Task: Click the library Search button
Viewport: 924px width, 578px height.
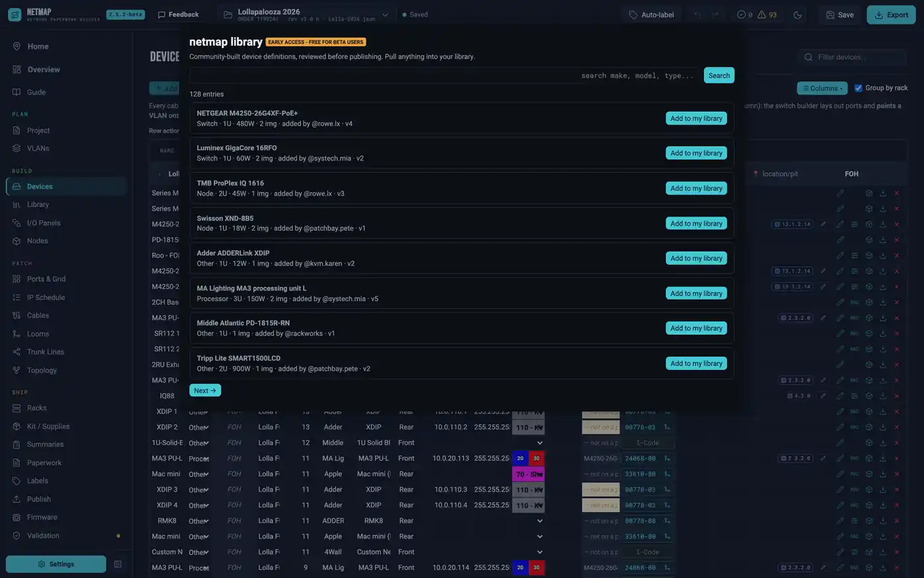Action: [719, 75]
